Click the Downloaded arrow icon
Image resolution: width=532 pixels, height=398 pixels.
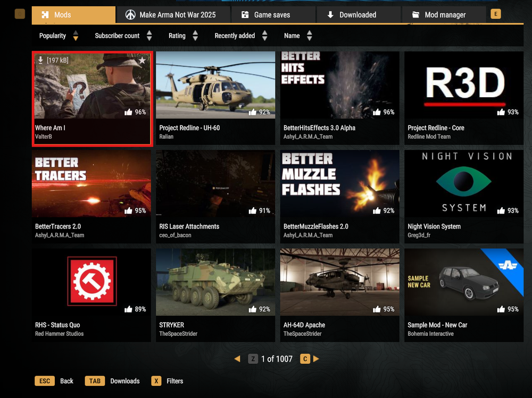point(330,14)
